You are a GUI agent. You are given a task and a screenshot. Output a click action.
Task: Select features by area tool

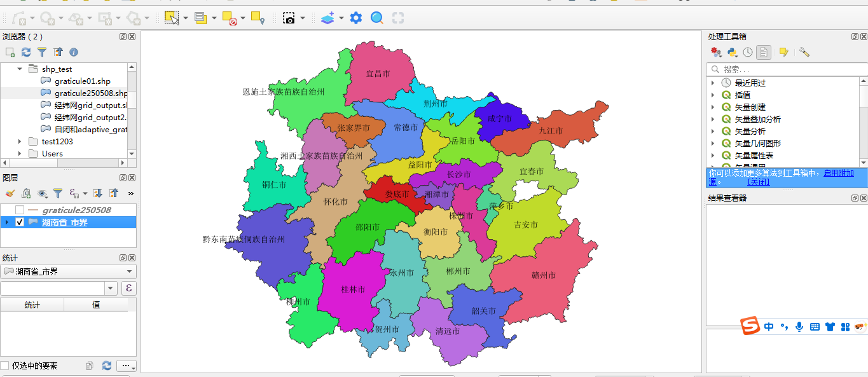[x=172, y=18]
